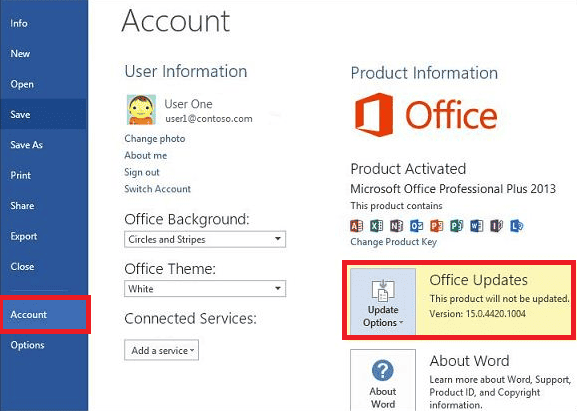This screenshot has height=411, width=577.
Task: Select the Account sidebar item
Action: (x=45, y=315)
